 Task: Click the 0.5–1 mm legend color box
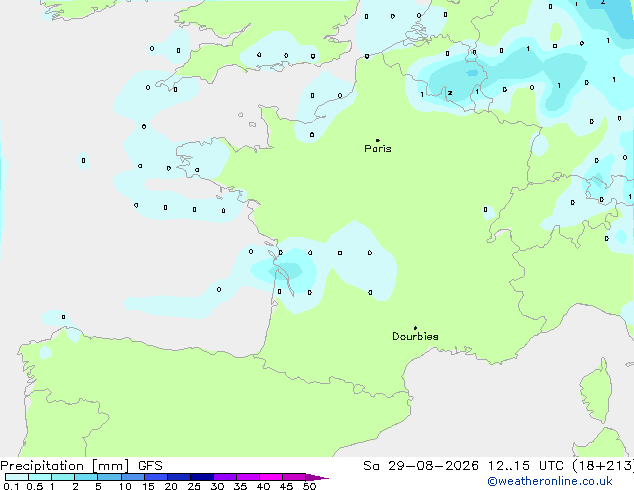click(40, 477)
